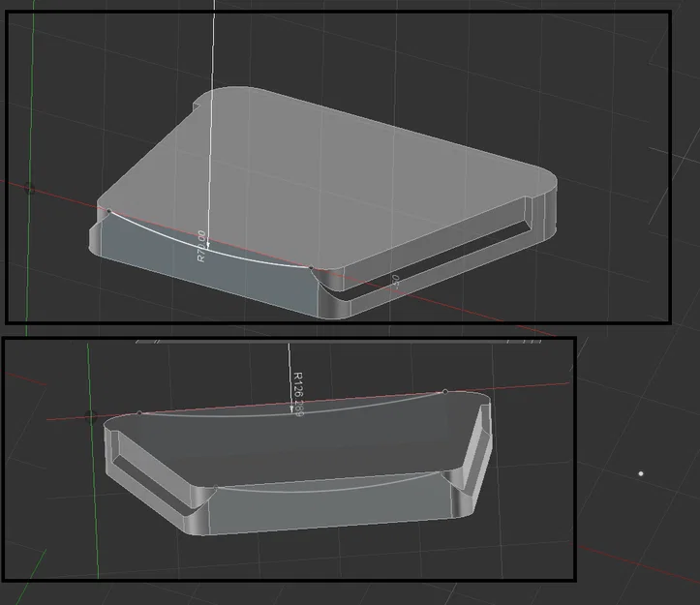This screenshot has height=605, width=700.
Task: Click the sketch point on lower model's front edge
Action: pyautogui.click(x=216, y=488)
